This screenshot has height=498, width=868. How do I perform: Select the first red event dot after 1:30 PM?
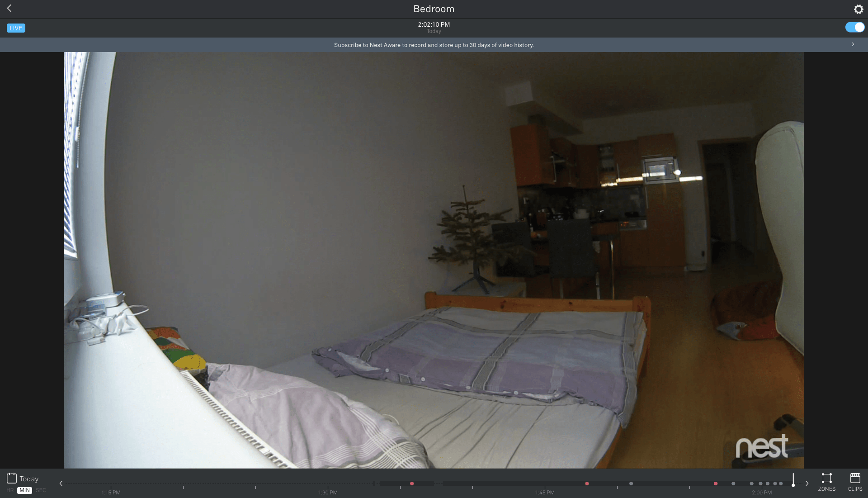412,484
